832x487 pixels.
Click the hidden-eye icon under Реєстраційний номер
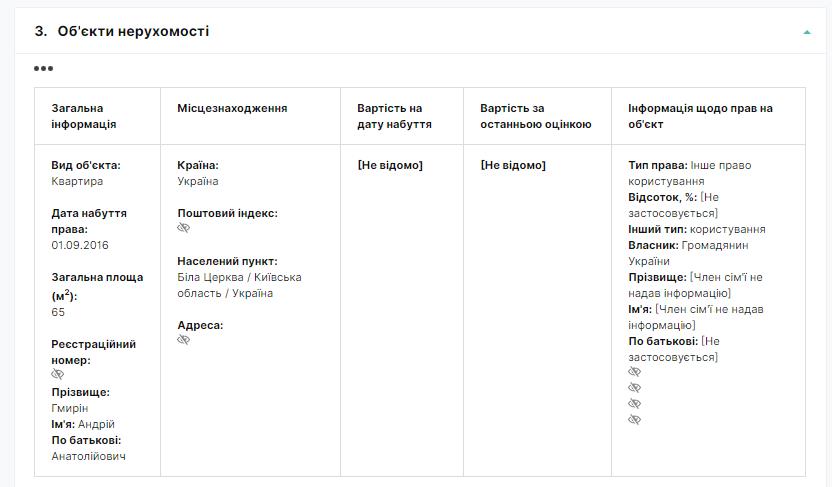click(x=58, y=374)
